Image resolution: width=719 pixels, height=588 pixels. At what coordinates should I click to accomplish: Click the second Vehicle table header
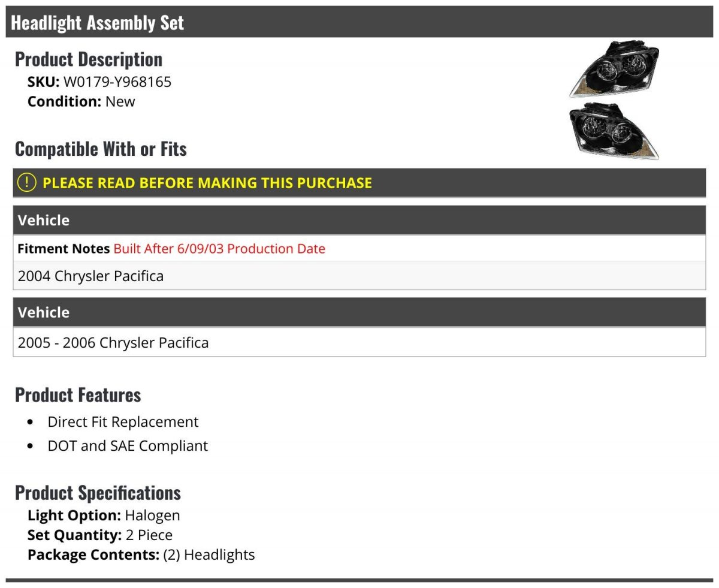coord(359,312)
